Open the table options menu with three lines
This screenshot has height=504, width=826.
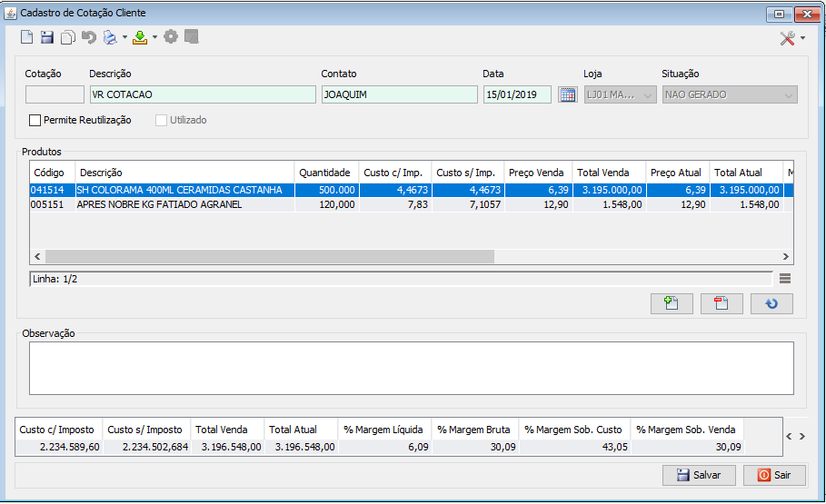point(785,279)
